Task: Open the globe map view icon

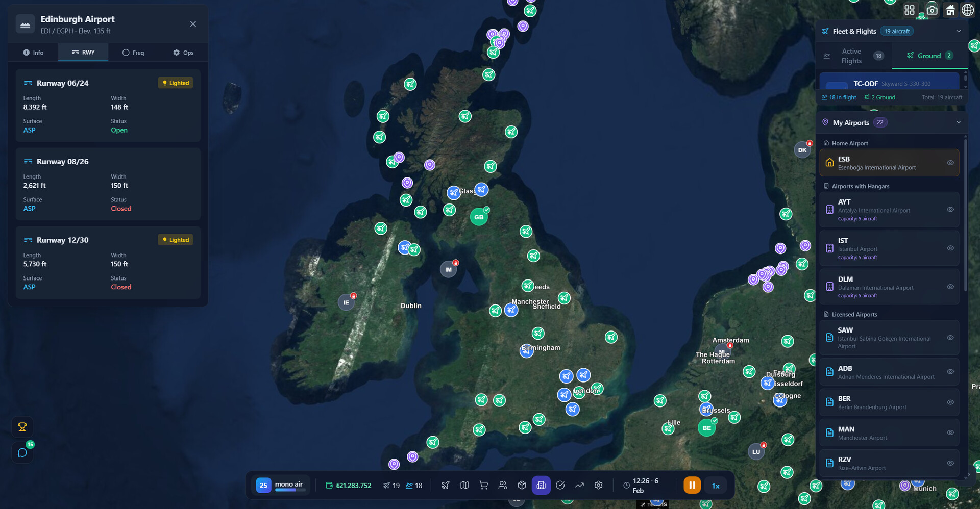Action: point(968,10)
